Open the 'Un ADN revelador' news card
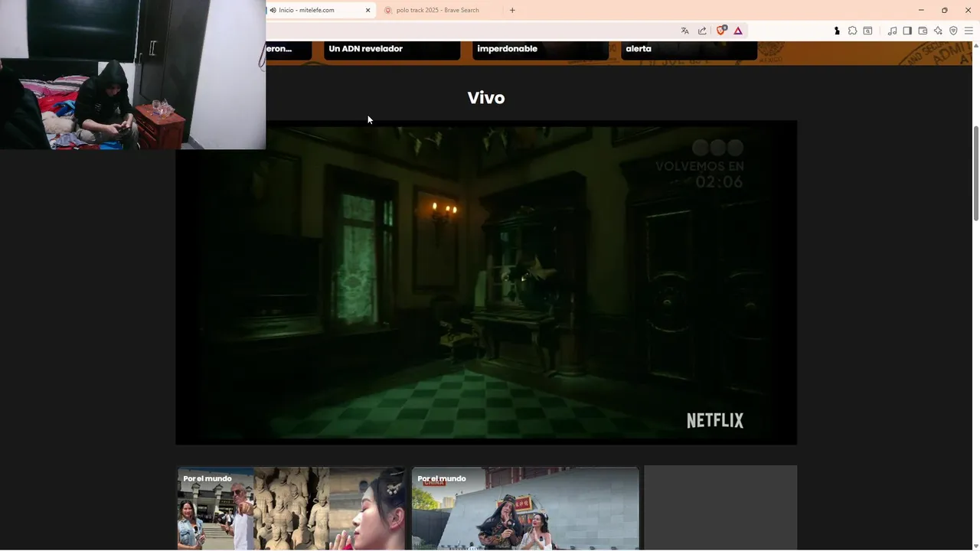Screen dimensions: 980x551 392,50
